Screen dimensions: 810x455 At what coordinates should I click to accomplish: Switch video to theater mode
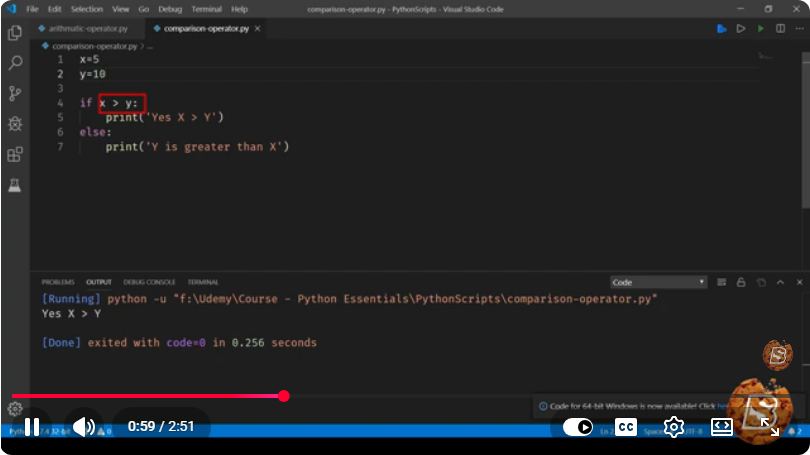click(722, 427)
